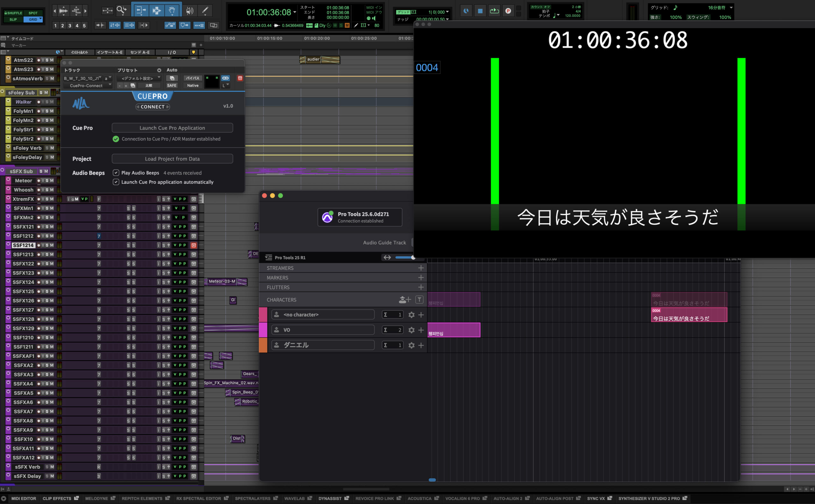Image resolution: width=815 pixels, height=504 pixels.
Task: Click the Stop transport button
Action: point(480,11)
